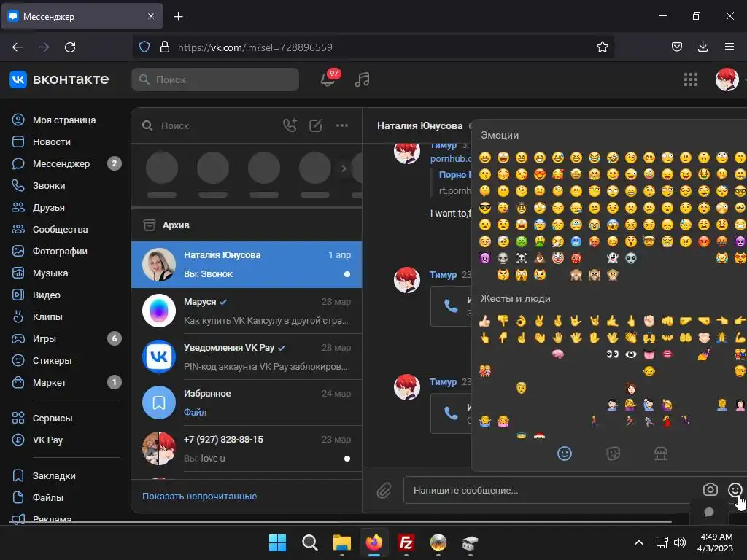Open Мессенджер sidebar item
Image resolution: width=747 pixels, height=560 pixels.
(x=66, y=164)
